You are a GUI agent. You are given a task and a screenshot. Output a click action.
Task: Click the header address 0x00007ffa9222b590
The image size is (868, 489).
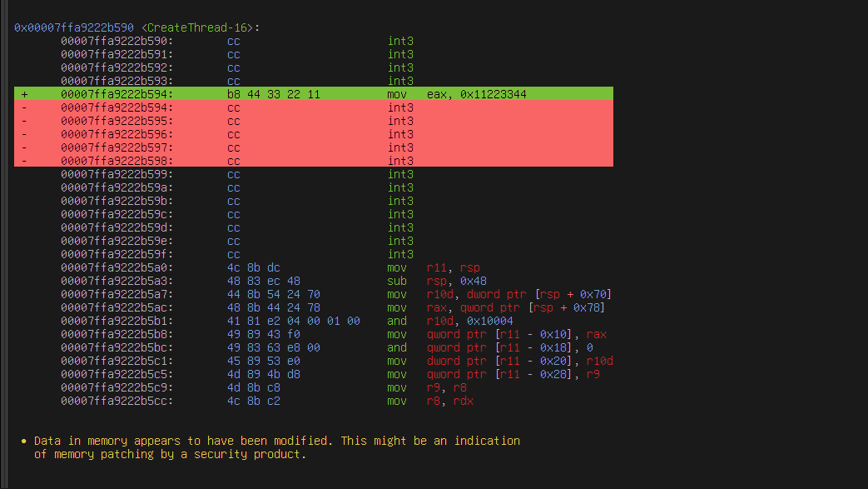pyautogui.click(x=73, y=27)
